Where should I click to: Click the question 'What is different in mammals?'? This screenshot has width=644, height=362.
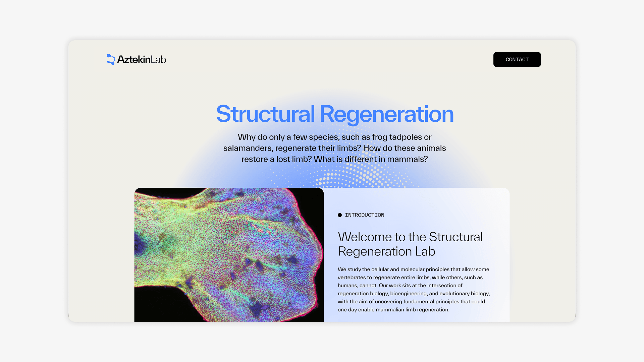point(370,159)
